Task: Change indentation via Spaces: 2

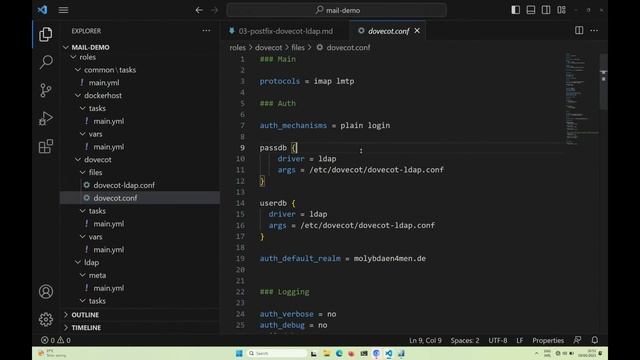Action: 465,340
